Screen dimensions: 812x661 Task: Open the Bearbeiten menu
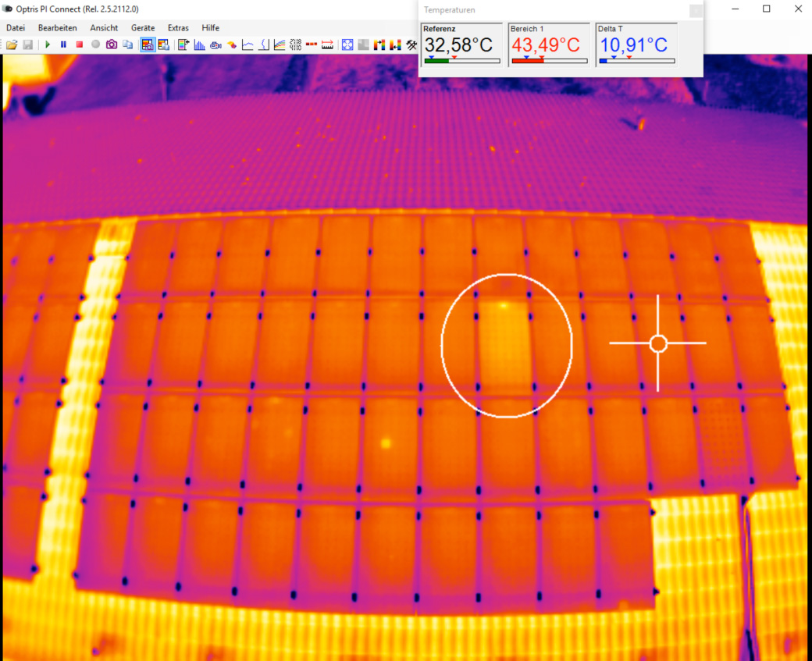[x=57, y=27]
